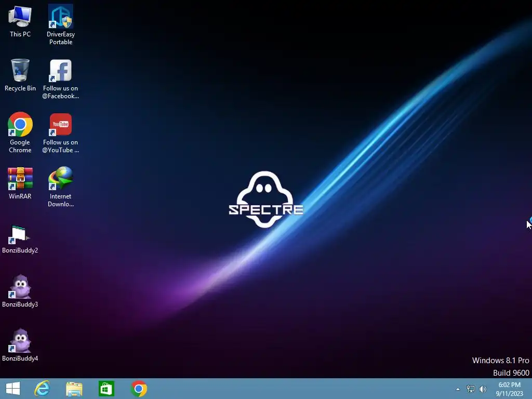Select the Recycle Bin icon
532x399 pixels.
pyautogui.click(x=20, y=75)
